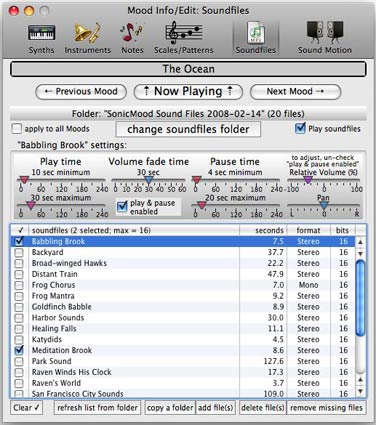Click the blue scrollbar thumb

(360, 298)
